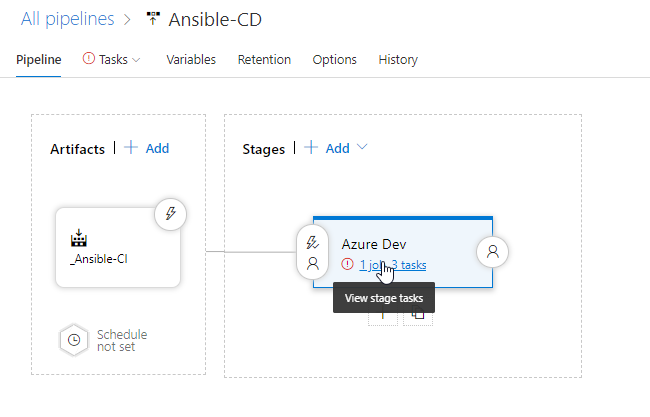Open the Tasks tab
This screenshot has height=417, width=650.
click(113, 60)
